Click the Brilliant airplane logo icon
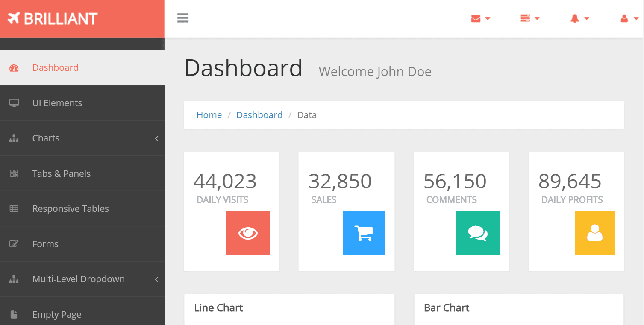644x325 pixels. coord(14,18)
